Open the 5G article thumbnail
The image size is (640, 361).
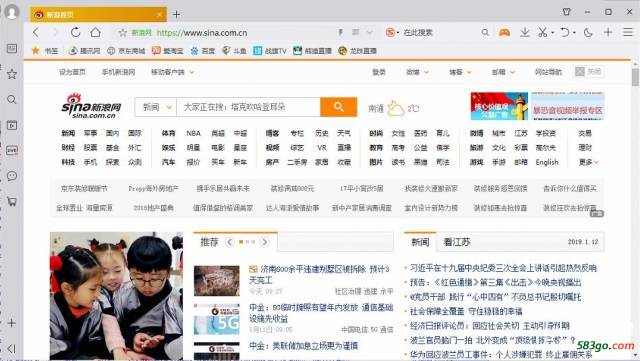point(217,319)
